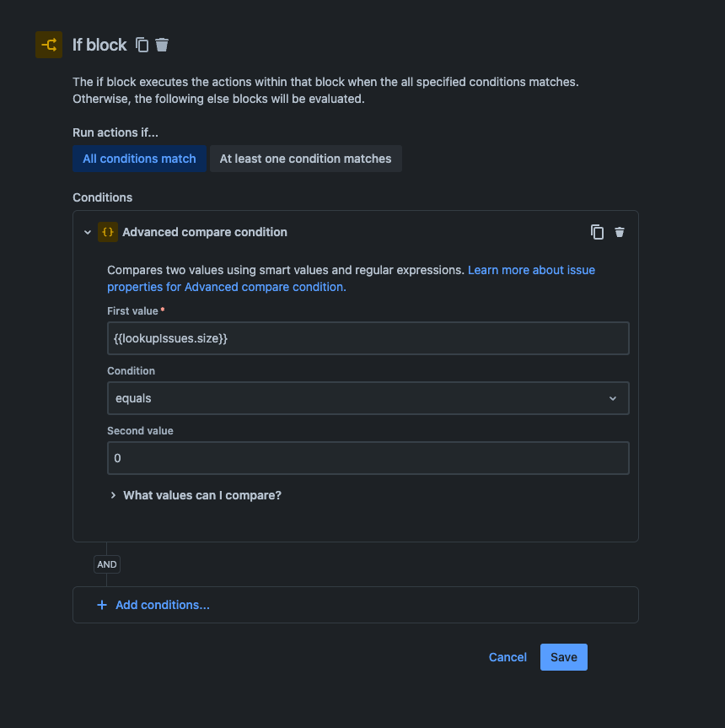Click the smart value braces icon
This screenshot has height=728, width=725.
point(107,232)
